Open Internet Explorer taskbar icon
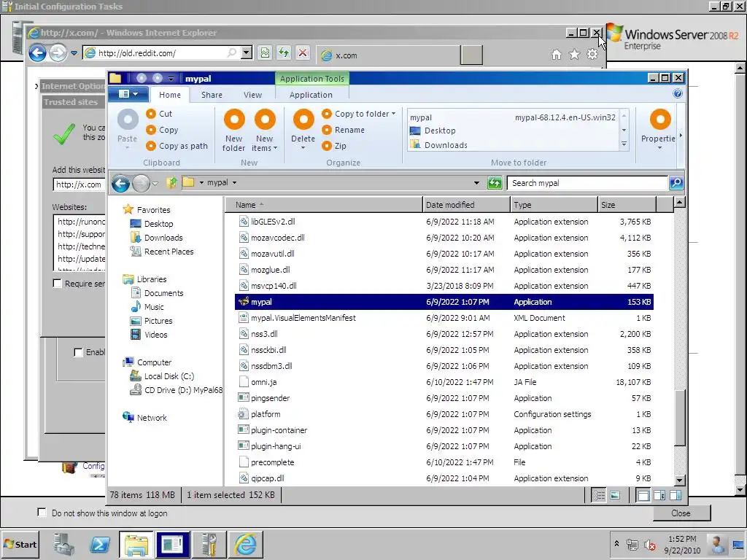The height and width of the screenshot is (560, 747). (245, 544)
